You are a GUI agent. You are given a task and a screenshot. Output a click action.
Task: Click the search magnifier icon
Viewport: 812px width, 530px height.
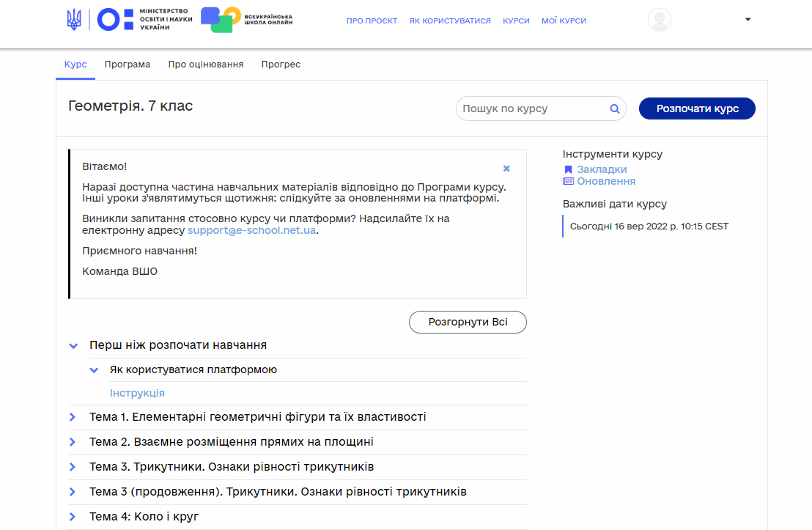tap(615, 108)
